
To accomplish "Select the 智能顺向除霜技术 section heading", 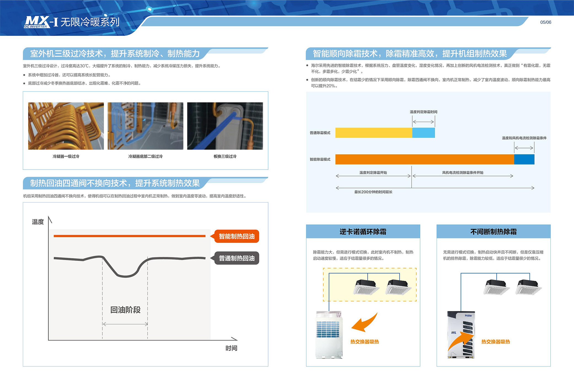I will [410, 53].
